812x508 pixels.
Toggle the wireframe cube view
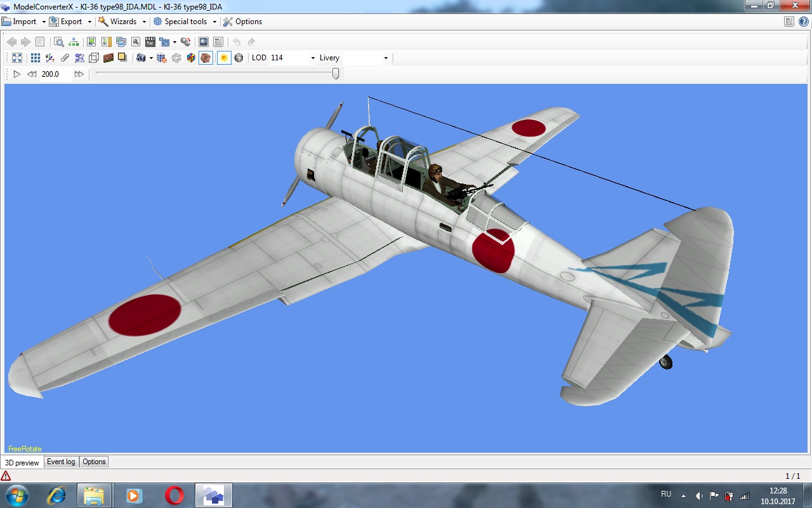pyautogui.click(x=94, y=58)
